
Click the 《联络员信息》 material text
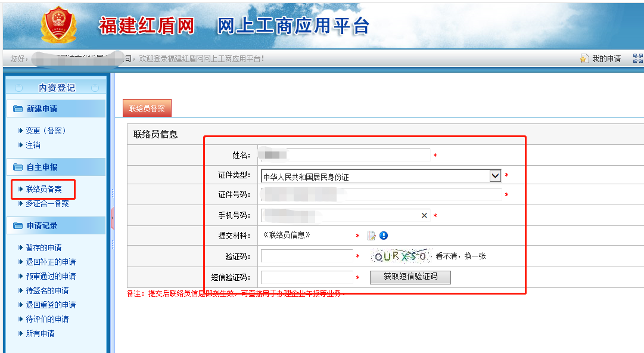(286, 235)
